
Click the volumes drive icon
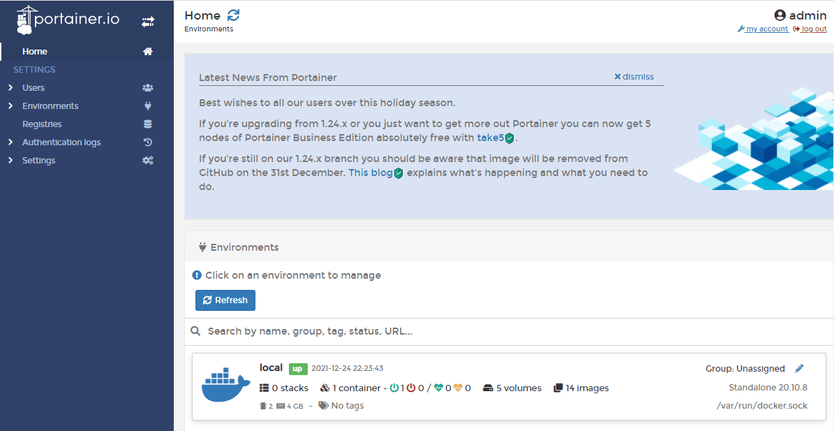coord(488,388)
